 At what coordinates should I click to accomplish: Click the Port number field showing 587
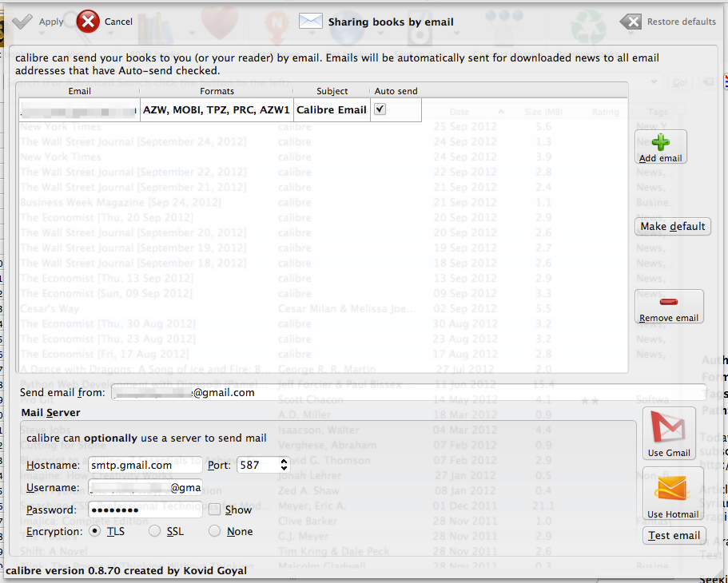(x=258, y=465)
